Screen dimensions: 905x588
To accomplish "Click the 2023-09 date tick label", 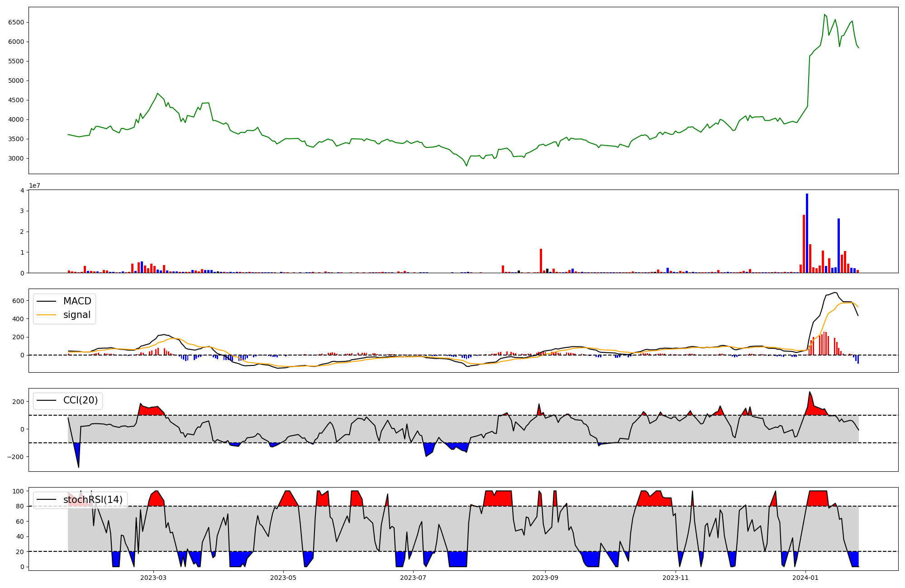I will click(x=545, y=578).
